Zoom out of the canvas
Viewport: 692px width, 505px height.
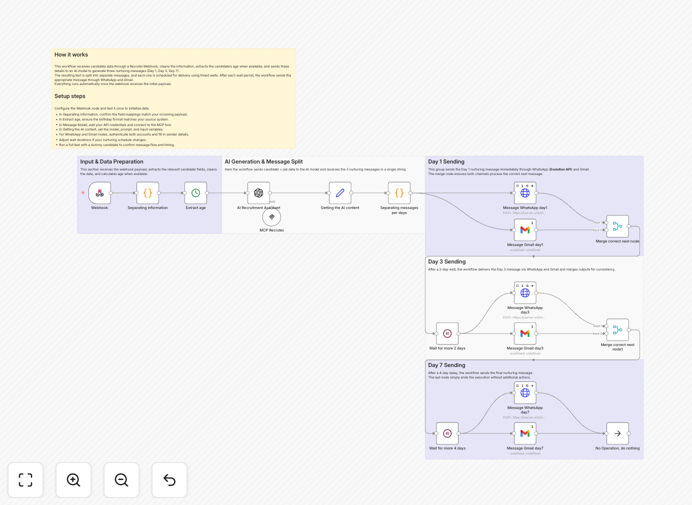(x=121, y=480)
